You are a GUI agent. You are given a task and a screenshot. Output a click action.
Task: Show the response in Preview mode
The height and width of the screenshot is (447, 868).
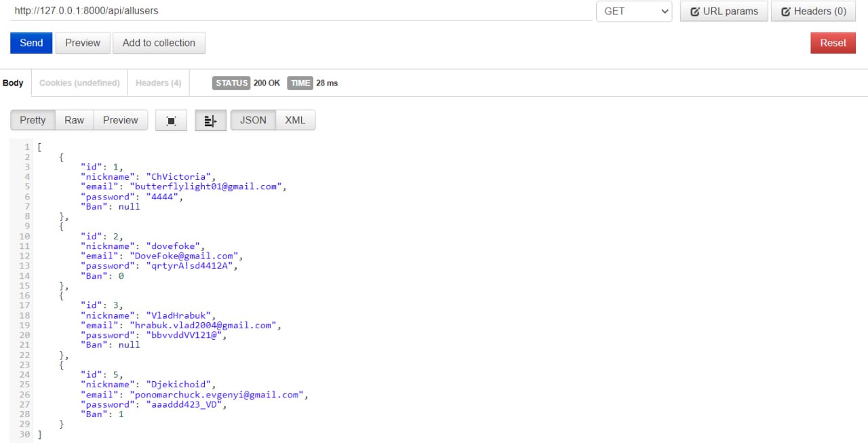click(120, 120)
